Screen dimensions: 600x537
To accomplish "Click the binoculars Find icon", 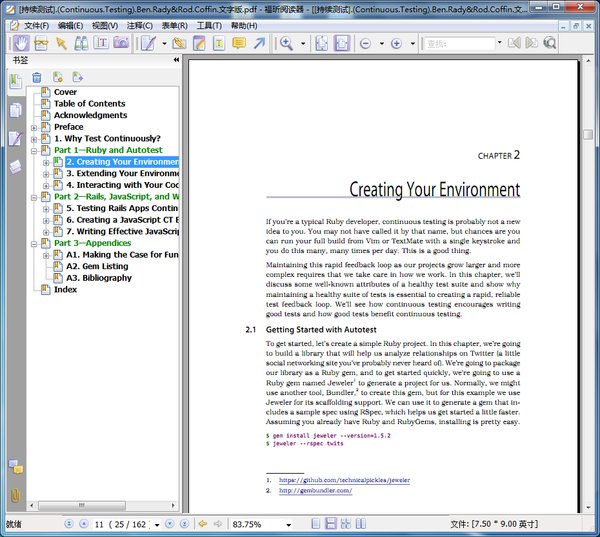I will (x=81, y=43).
